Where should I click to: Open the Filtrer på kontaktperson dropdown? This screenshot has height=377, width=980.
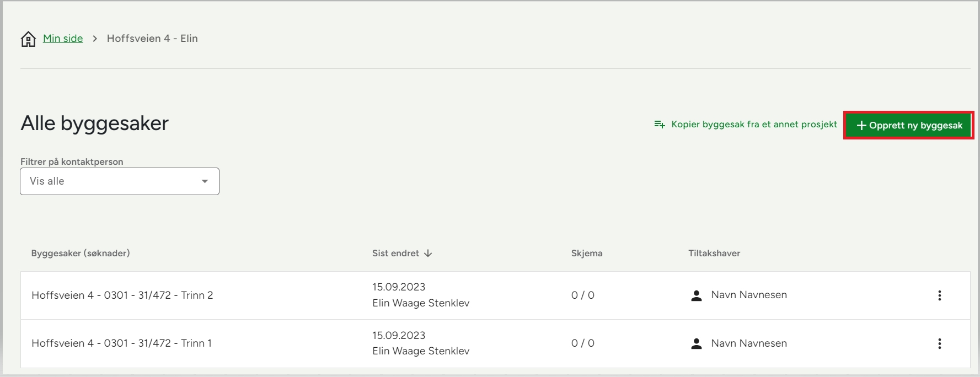119,181
